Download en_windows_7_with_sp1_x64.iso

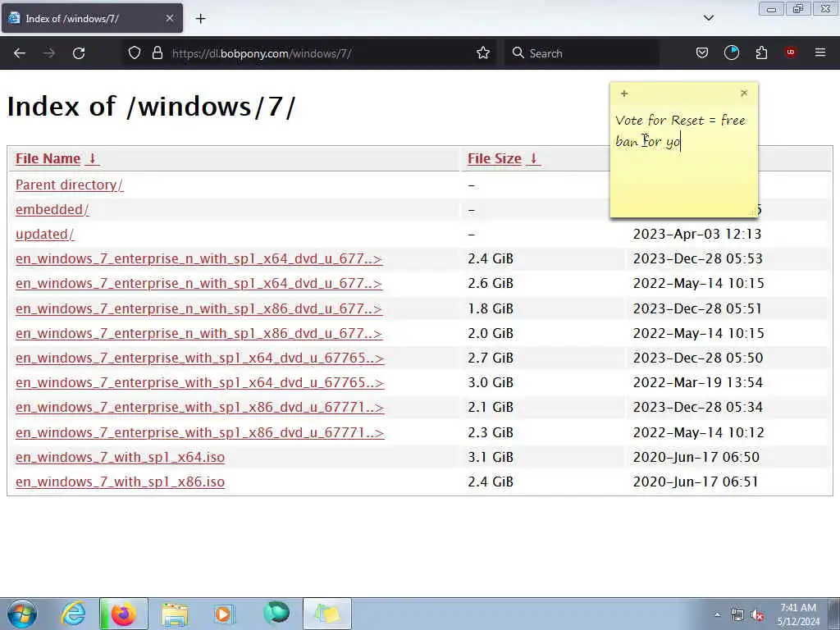[120, 457]
